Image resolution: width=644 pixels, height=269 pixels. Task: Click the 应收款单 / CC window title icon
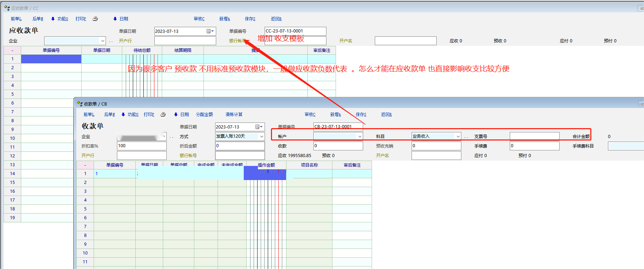tap(7, 8)
